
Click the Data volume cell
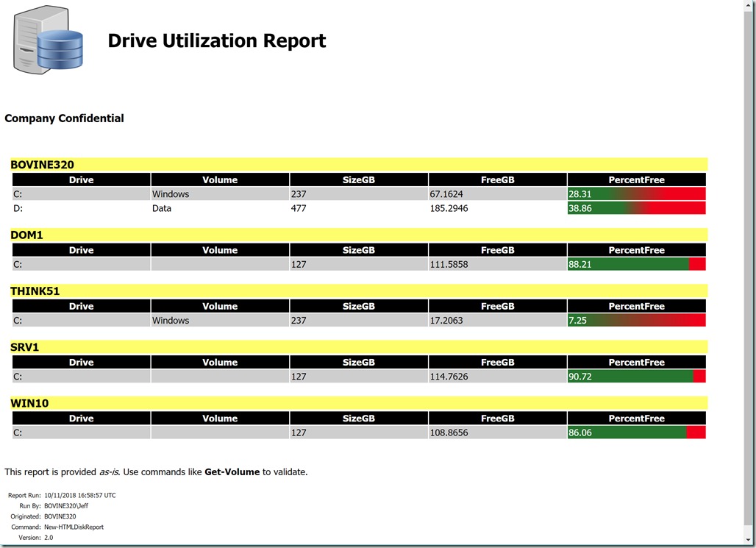[x=220, y=208]
